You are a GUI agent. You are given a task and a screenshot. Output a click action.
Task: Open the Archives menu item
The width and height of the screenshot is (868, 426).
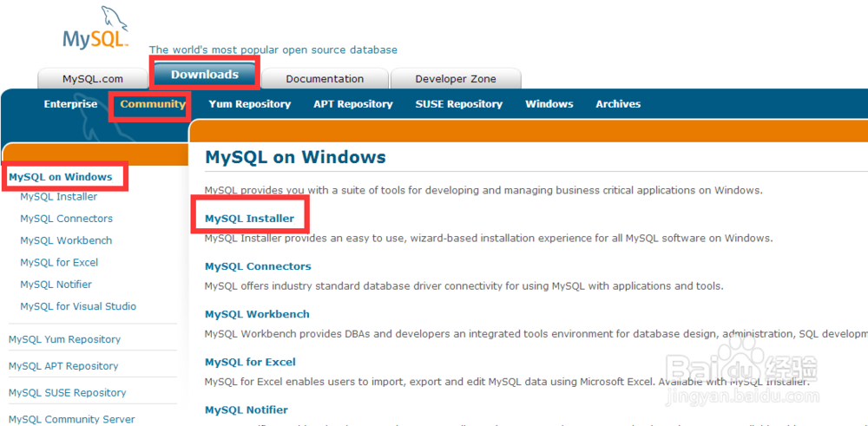[618, 104]
